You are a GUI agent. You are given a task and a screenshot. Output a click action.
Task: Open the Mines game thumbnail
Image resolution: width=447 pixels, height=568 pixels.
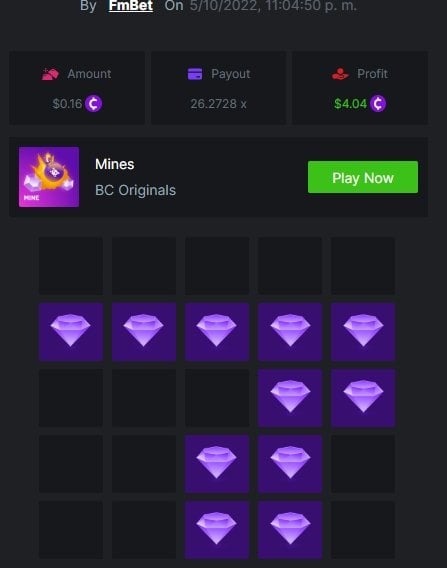(x=49, y=177)
